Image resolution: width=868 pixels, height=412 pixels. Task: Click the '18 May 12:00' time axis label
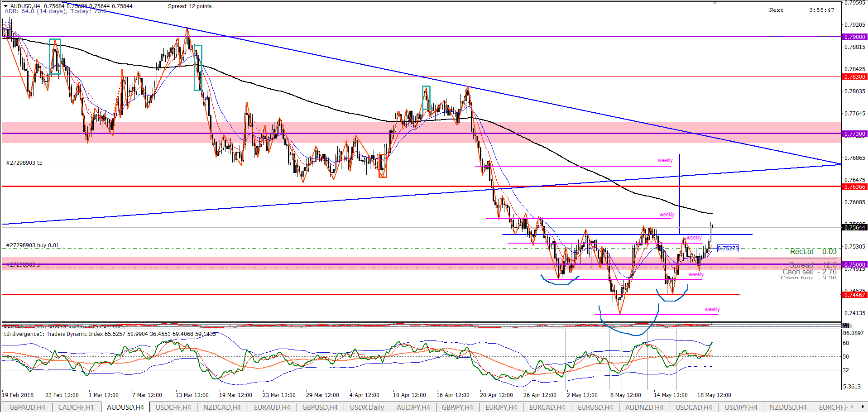pos(714,395)
